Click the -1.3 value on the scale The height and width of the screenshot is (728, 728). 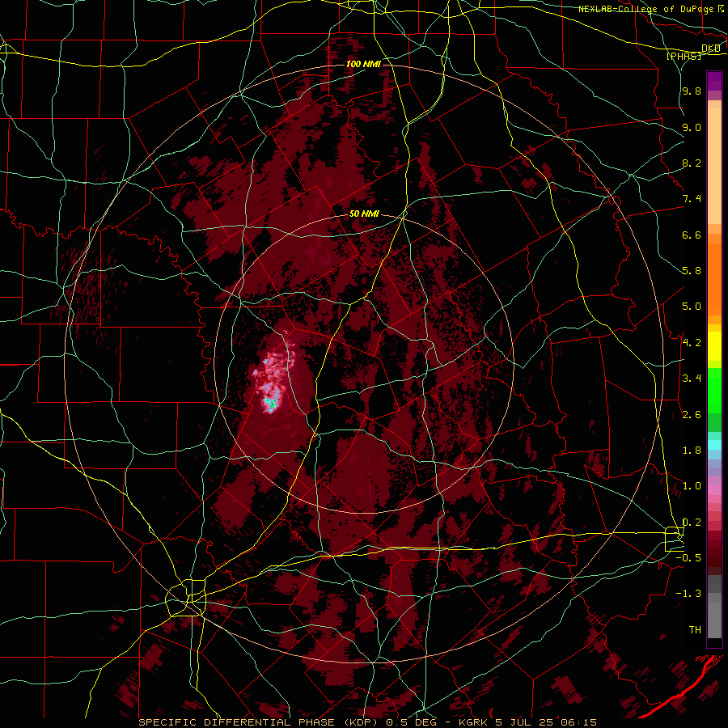pyautogui.click(x=688, y=594)
